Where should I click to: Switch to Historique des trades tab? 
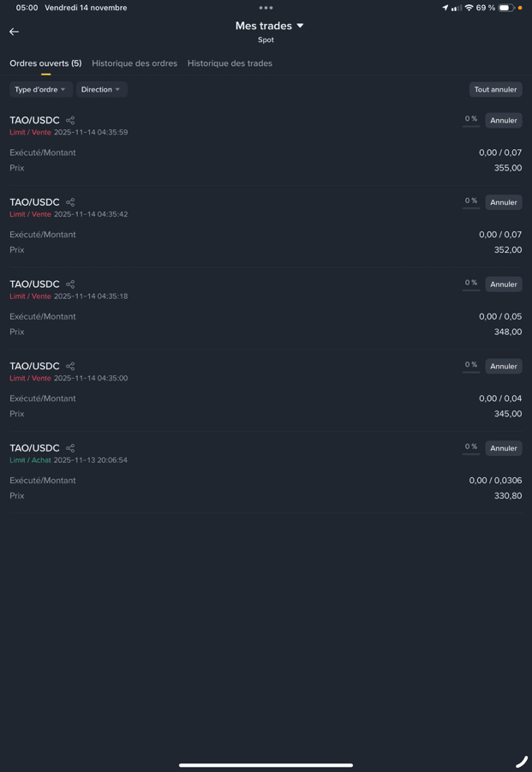tap(230, 63)
